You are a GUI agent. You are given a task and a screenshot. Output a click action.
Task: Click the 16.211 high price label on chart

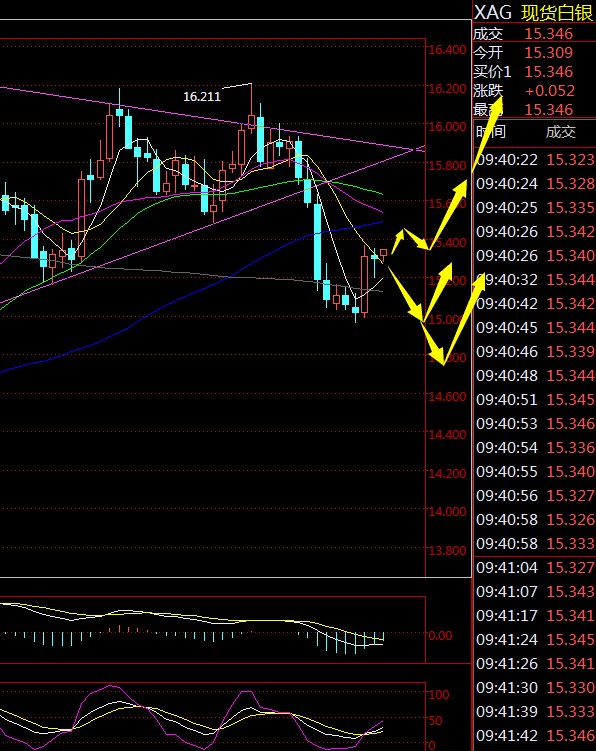click(x=202, y=97)
